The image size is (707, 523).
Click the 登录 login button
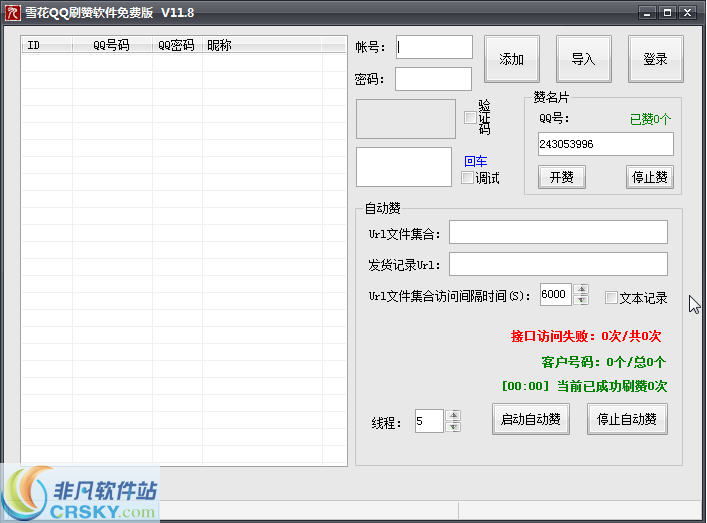[655, 59]
